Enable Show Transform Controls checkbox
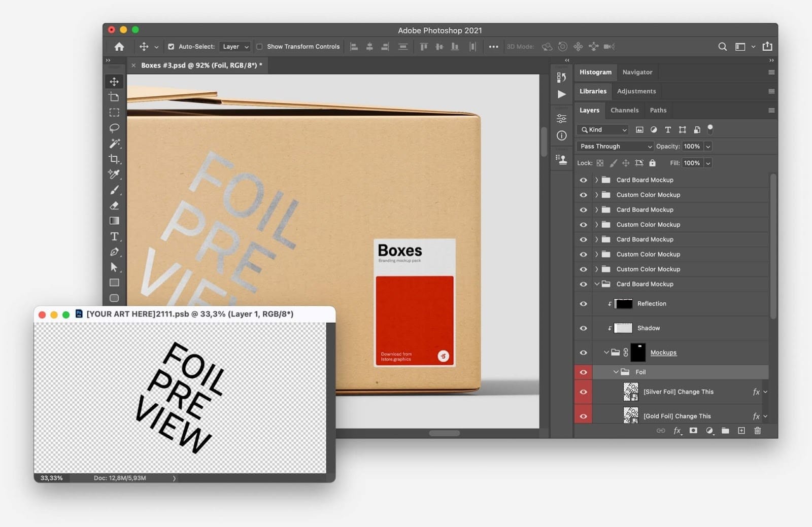The image size is (812, 527). coord(259,47)
